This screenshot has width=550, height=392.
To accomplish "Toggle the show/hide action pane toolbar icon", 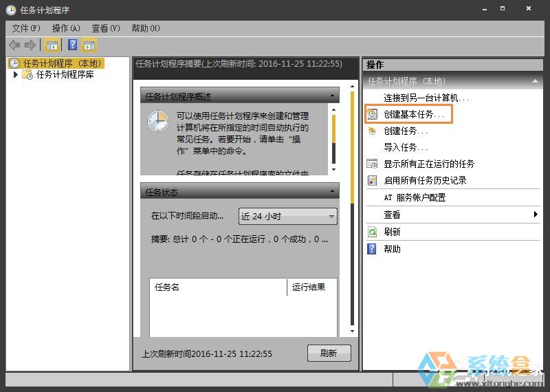I will pos(89,45).
